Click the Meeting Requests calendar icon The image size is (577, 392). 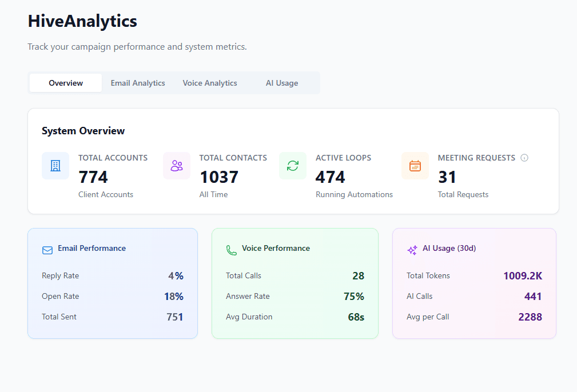pyautogui.click(x=415, y=166)
